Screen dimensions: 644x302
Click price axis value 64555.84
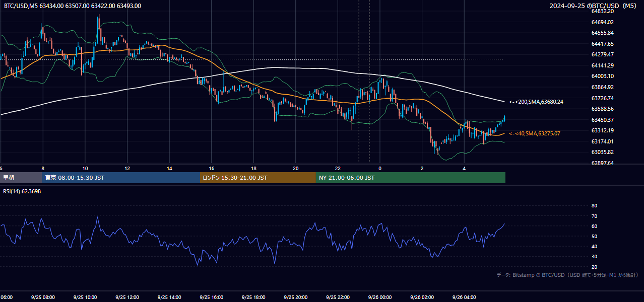(x=603, y=33)
